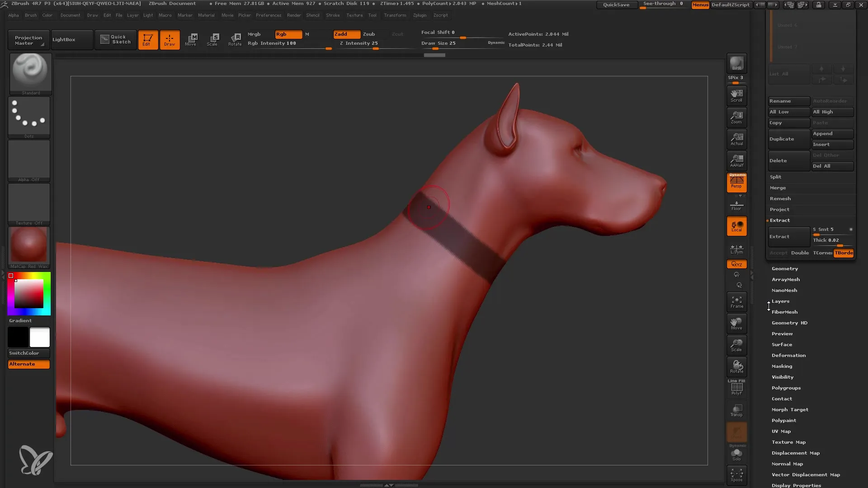Adjust the Thick 0.02 extract slider
The width and height of the screenshot is (868, 488).
point(832,241)
